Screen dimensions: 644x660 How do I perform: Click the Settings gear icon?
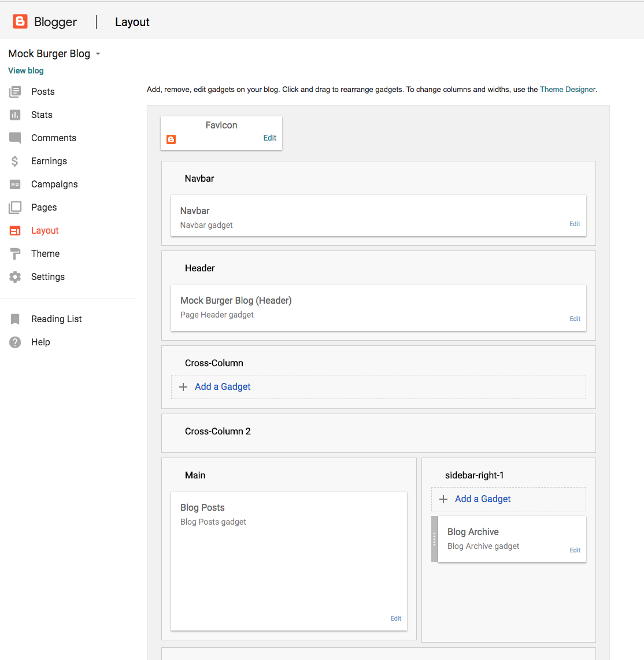click(x=16, y=276)
